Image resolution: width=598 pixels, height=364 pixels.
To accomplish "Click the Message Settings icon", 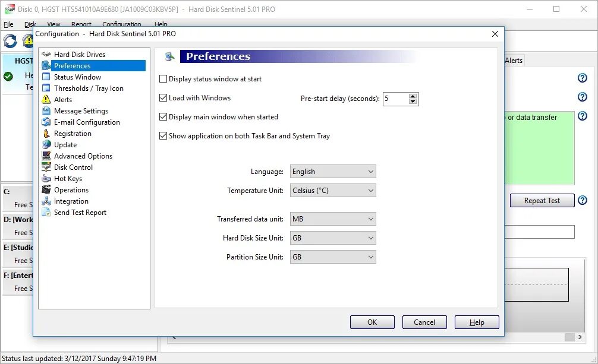I will (46, 111).
